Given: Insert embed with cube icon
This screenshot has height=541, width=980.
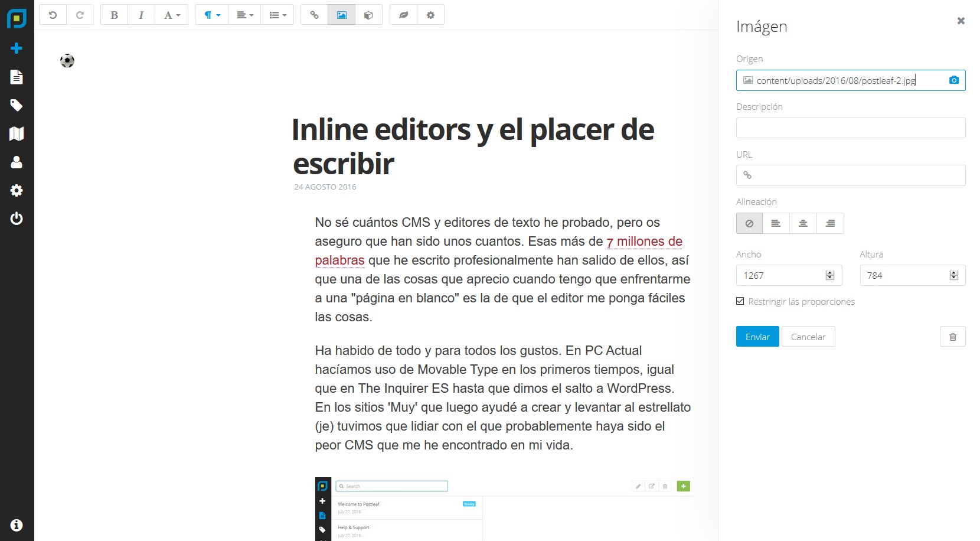Looking at the screenshot, I should click(368, 15).
